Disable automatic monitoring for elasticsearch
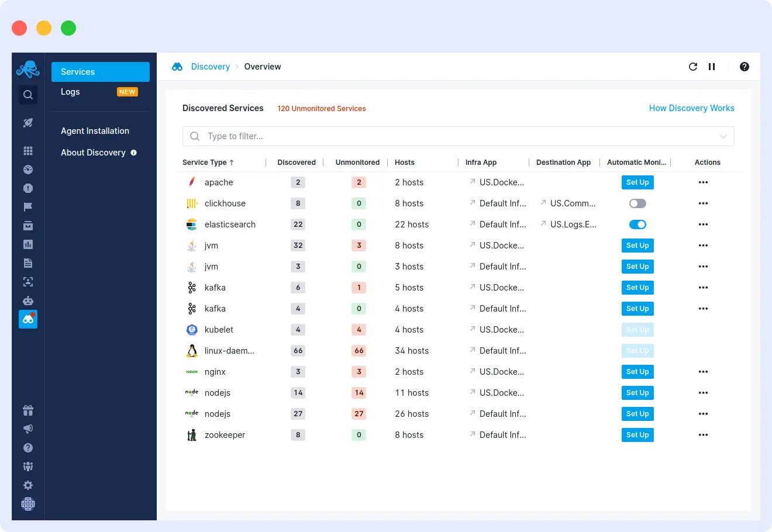The image size is (772, 532). pyautogui.click(x=637, y=224)
